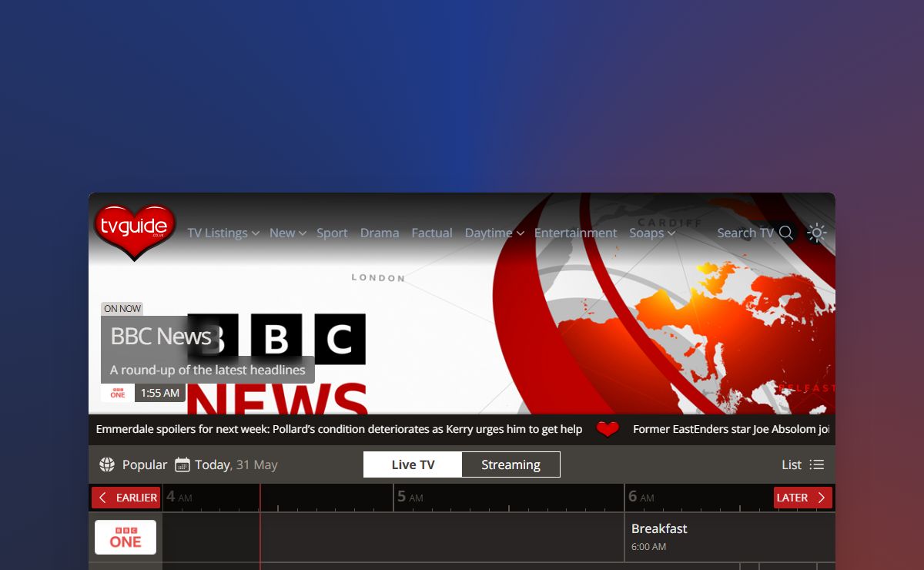Select the BBC One channel logo
Screen dimensions: 924x570
tap(126, 537)
